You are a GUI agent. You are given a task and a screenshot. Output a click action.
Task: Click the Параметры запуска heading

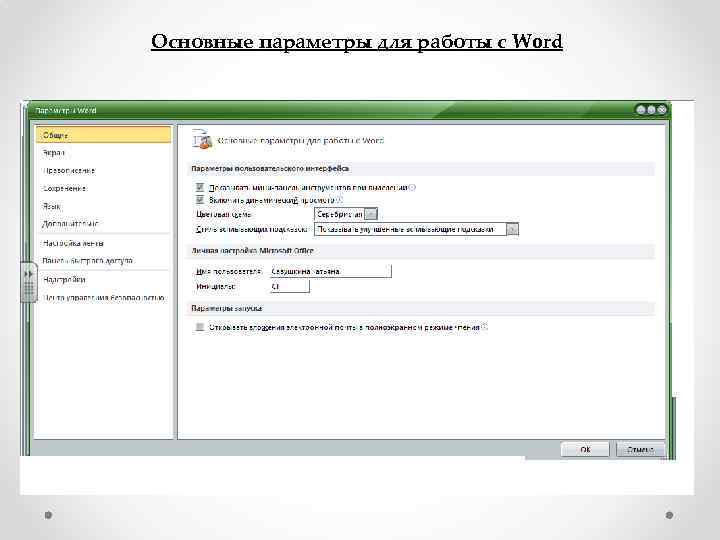pos(227,308)
